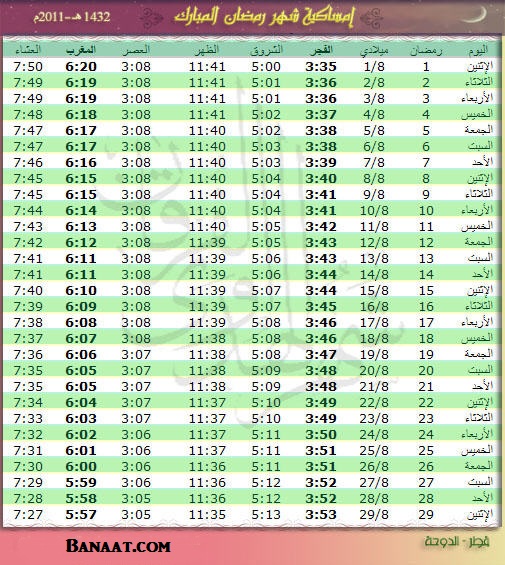Click the Ramadan Mubarak title calligraphy
The width and height of the screenshot is (505, 565).
pyautogui.click(x=264, y=17)
